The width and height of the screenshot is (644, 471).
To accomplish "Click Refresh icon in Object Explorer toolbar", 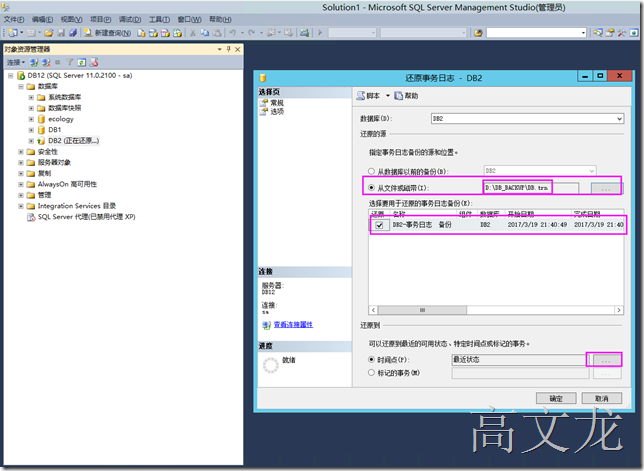I will (x=81, y=62).
